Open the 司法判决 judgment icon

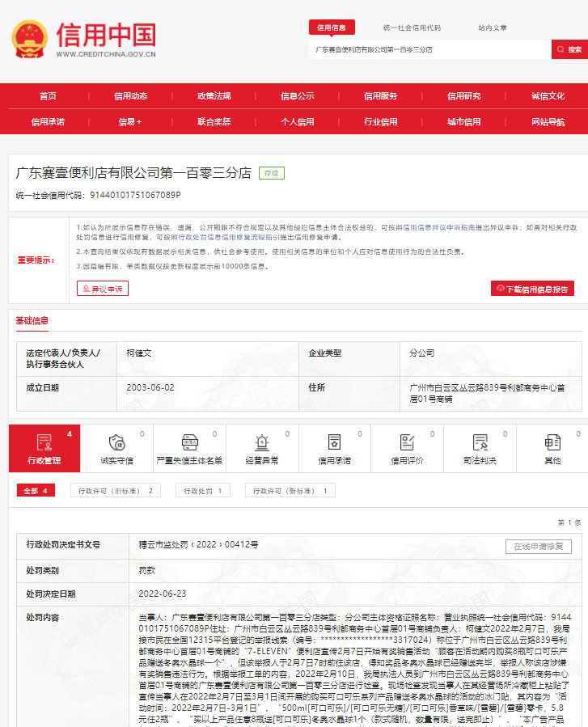point(479,442)
